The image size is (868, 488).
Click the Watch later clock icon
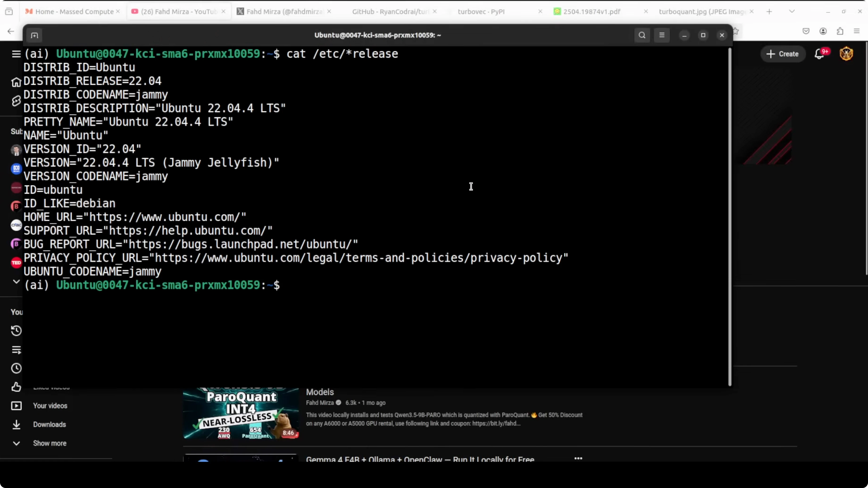(x=16, y=368)
